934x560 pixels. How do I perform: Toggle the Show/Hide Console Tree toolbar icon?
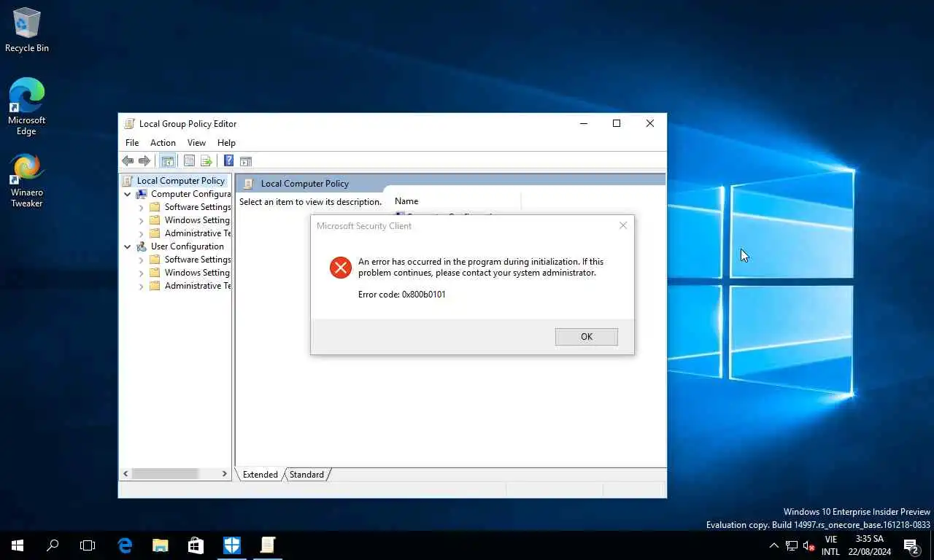[x=168, y=161]
